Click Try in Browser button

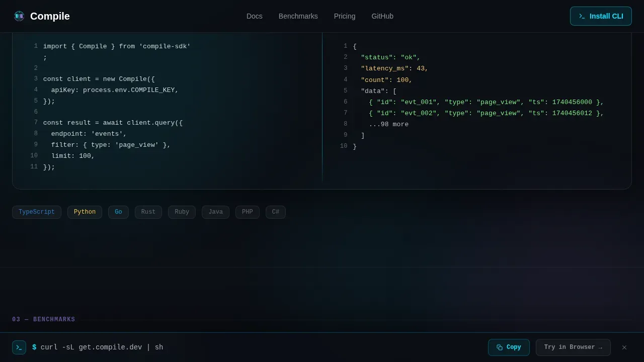573,347
